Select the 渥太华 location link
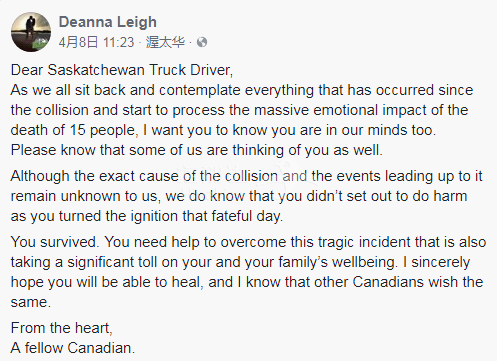This screenshot has width=498, height=362. click(x=165, y=42)
